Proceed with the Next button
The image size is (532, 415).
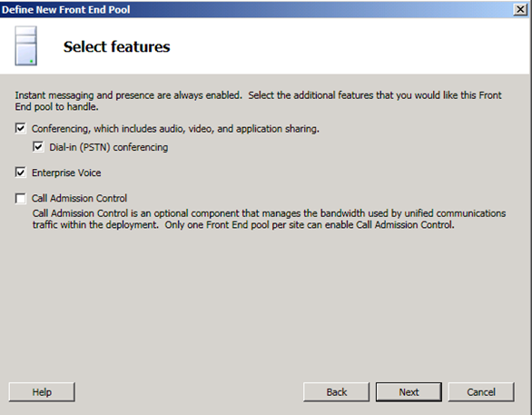(x=409, y=392)
